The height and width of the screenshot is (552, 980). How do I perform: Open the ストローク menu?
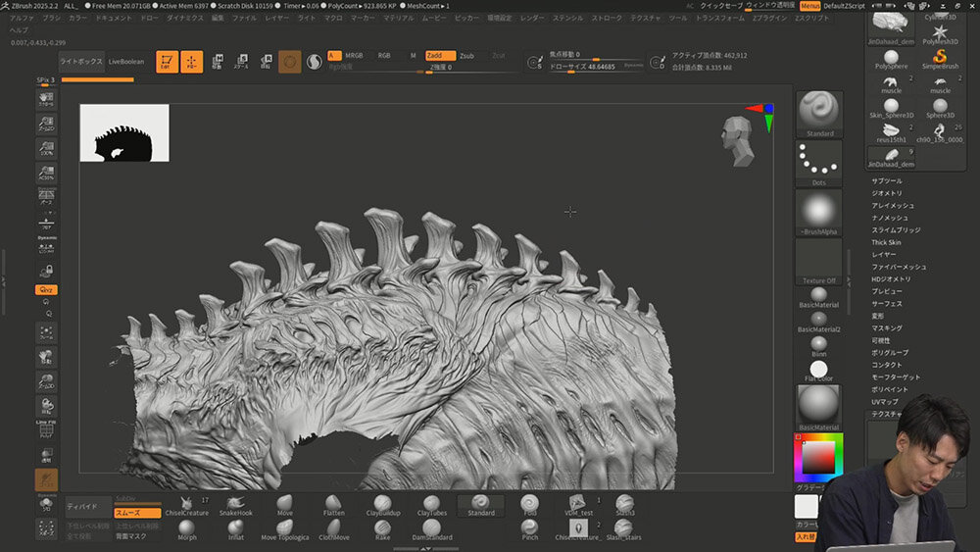(607, 18)
